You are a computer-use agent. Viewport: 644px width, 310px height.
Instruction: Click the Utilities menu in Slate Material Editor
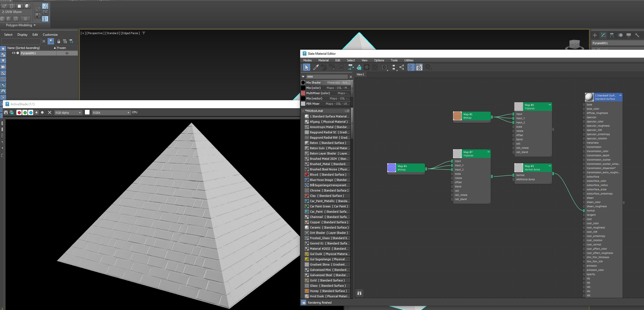click(409, 60)
